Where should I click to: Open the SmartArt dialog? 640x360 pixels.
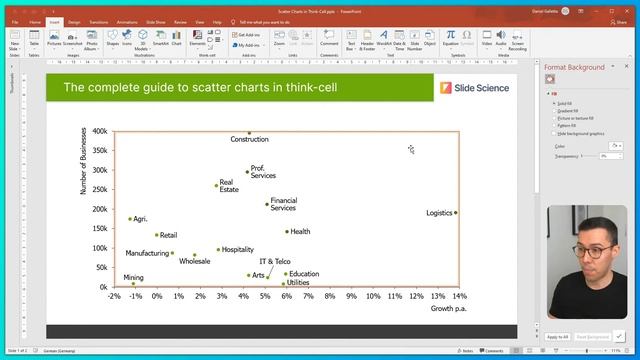161,38
